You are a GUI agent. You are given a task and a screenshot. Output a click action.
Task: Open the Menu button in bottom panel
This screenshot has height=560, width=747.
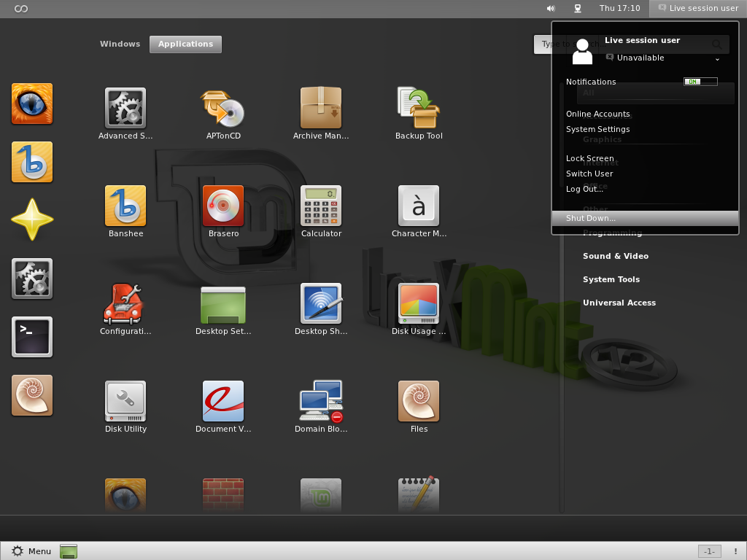click(x=31, y=551)
